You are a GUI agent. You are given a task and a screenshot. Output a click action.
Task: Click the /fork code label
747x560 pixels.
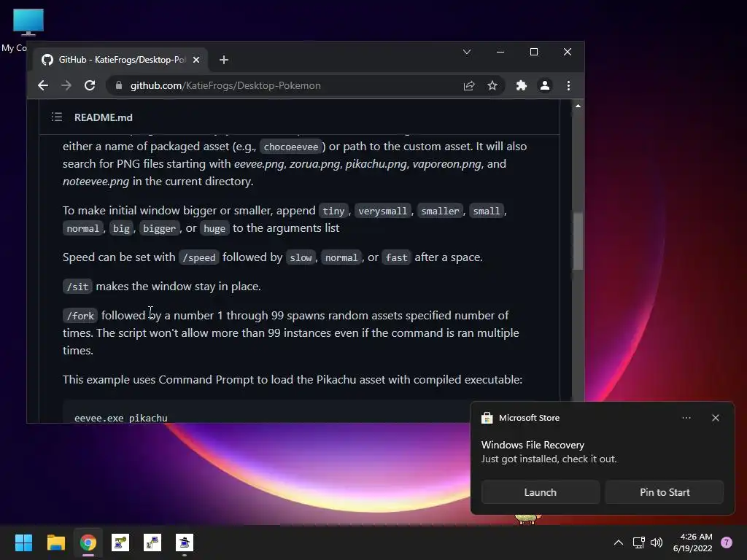tap(80, 316)
